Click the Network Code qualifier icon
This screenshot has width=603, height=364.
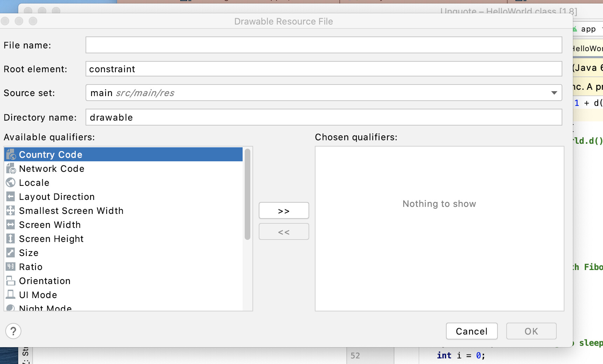point(11,169)
